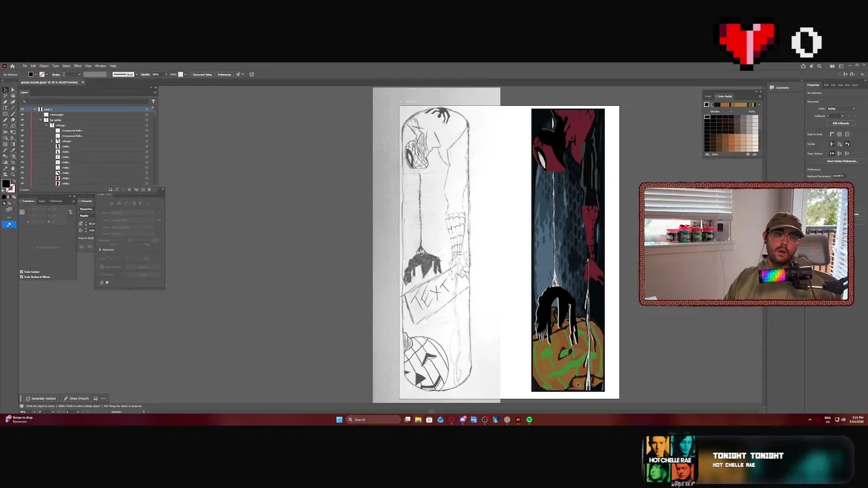Select the Type tool
This screenshot has height=488, width=868.
pyautogui.click(x=5, y=108)
